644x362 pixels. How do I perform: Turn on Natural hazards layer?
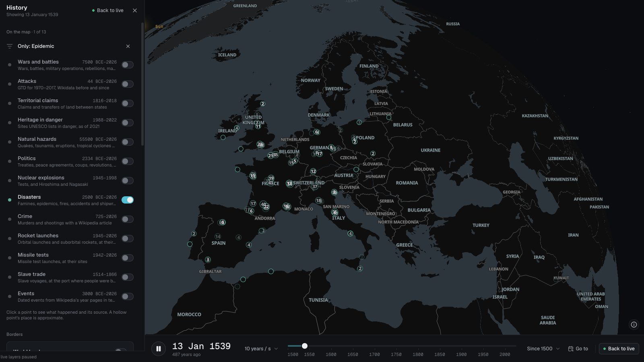[128, 142]
